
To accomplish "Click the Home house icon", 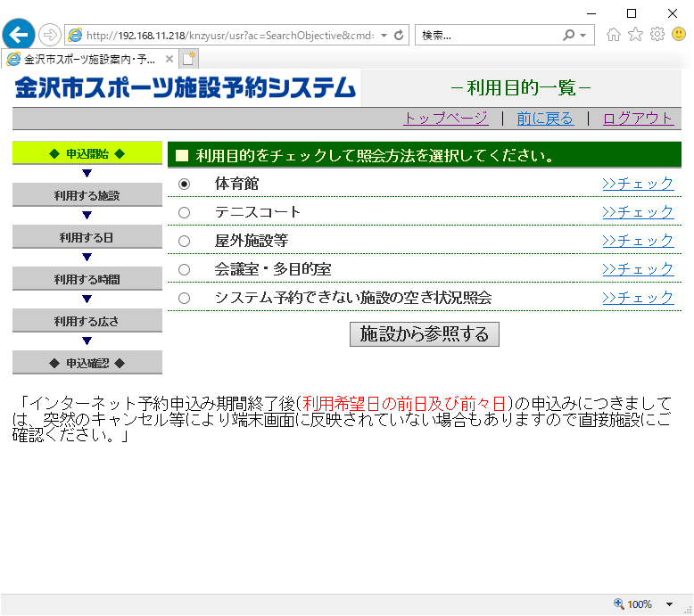I will 614,35.
